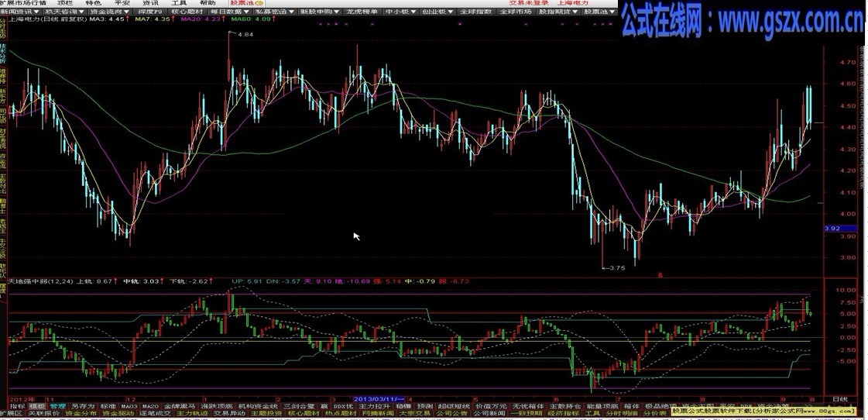Select the 模板 tab in indicator bar
This screenshot has width=868, height=420.
click(x=37, y=406)
